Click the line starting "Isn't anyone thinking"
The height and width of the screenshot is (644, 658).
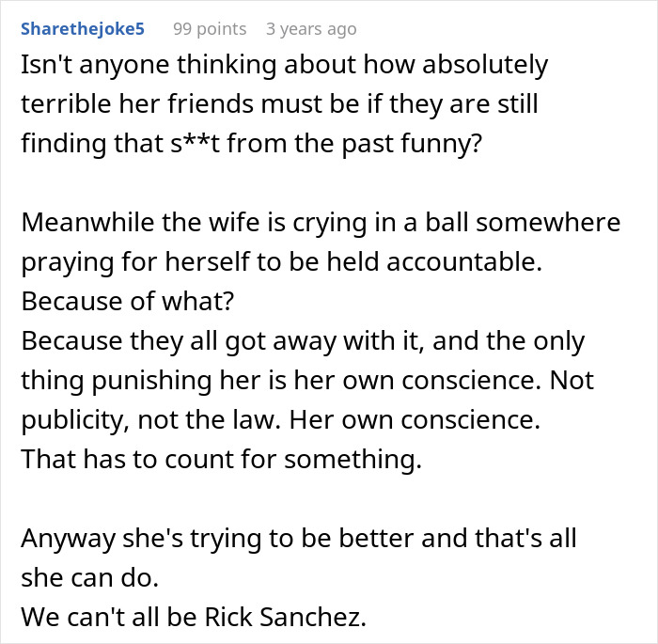284,66
